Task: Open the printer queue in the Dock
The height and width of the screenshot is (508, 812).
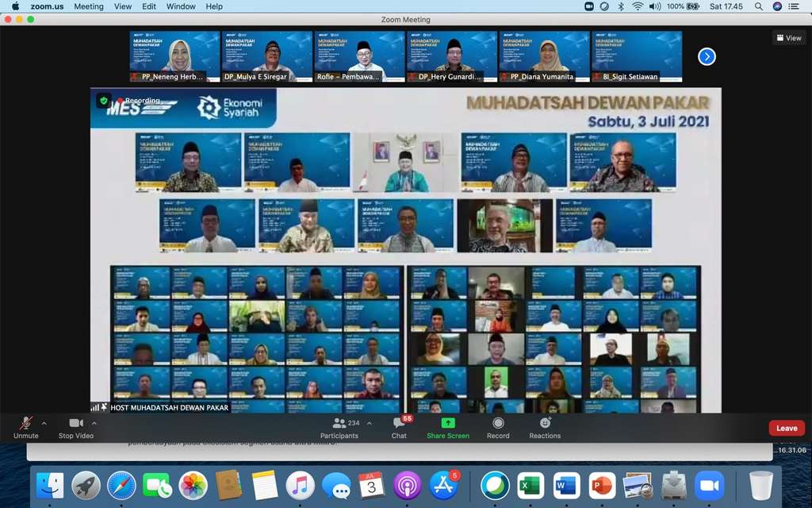Action: (x=674, y=487)
